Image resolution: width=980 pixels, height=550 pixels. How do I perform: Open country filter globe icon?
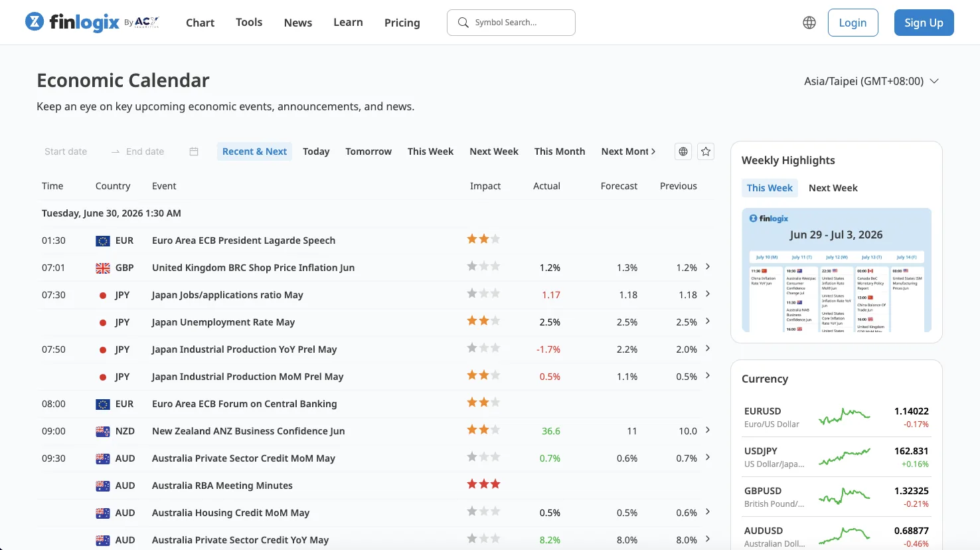(x=683, y=151)
